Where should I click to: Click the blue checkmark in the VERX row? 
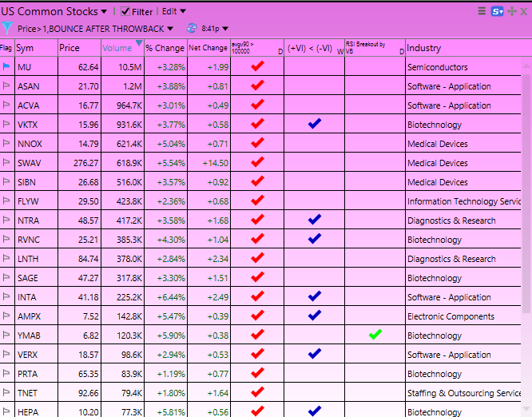[x=315, y=353]
